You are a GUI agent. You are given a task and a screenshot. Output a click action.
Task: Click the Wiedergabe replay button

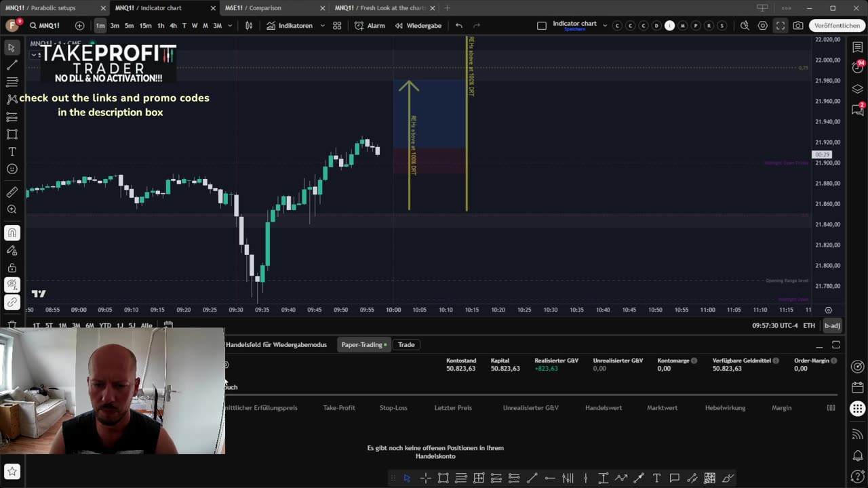pos(418,26)
